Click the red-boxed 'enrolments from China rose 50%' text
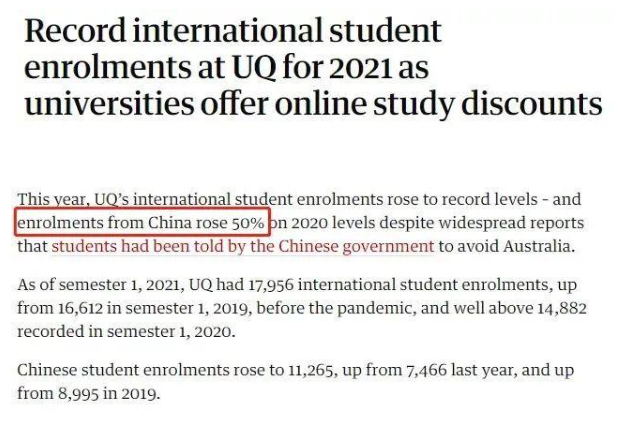Image resolution: width=618 pixels, height=427 pixels. 142,222
